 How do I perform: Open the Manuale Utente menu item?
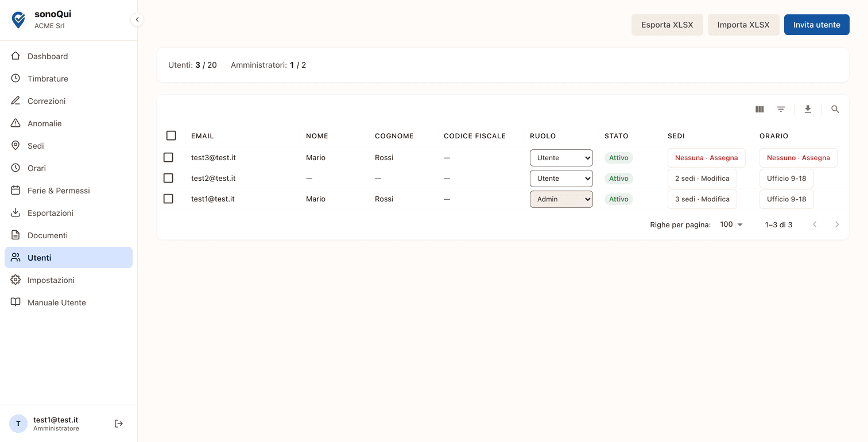[68, 303]
